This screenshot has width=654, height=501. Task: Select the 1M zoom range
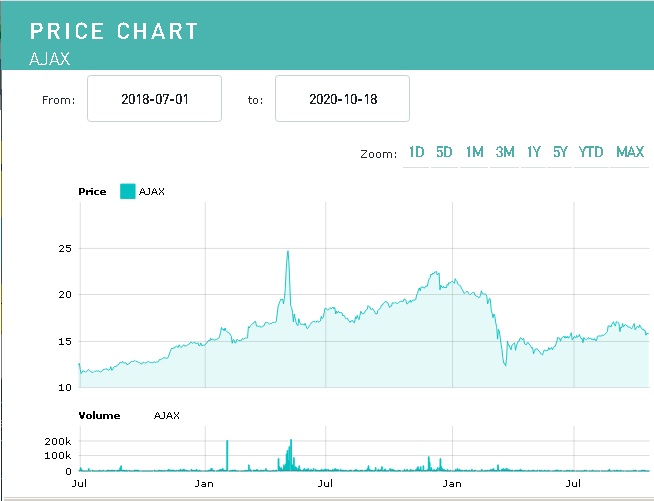[x=475, y=152]
